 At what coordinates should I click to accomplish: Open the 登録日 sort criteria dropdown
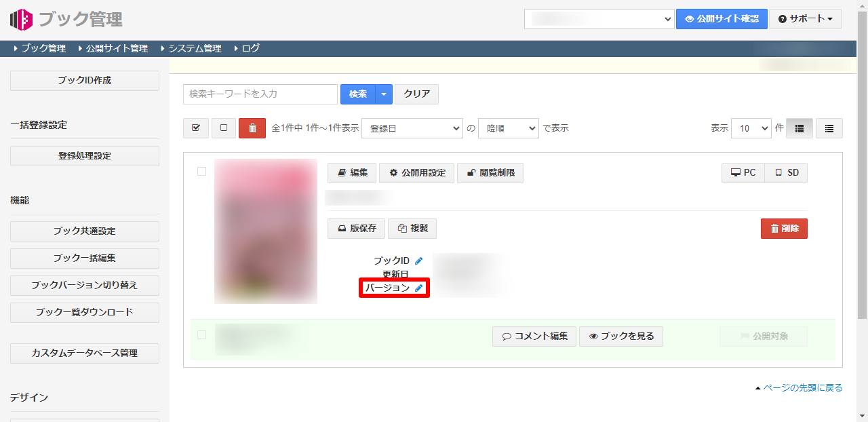coord(412,128)
